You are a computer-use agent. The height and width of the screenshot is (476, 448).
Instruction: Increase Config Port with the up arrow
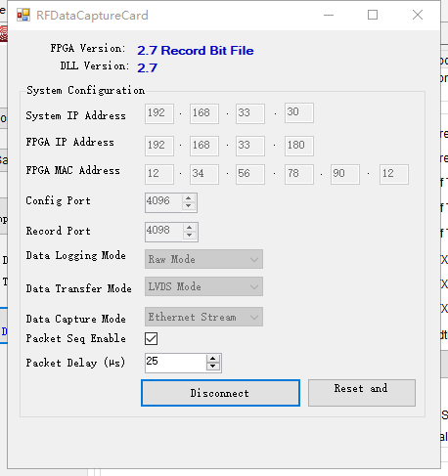point(189,198)
